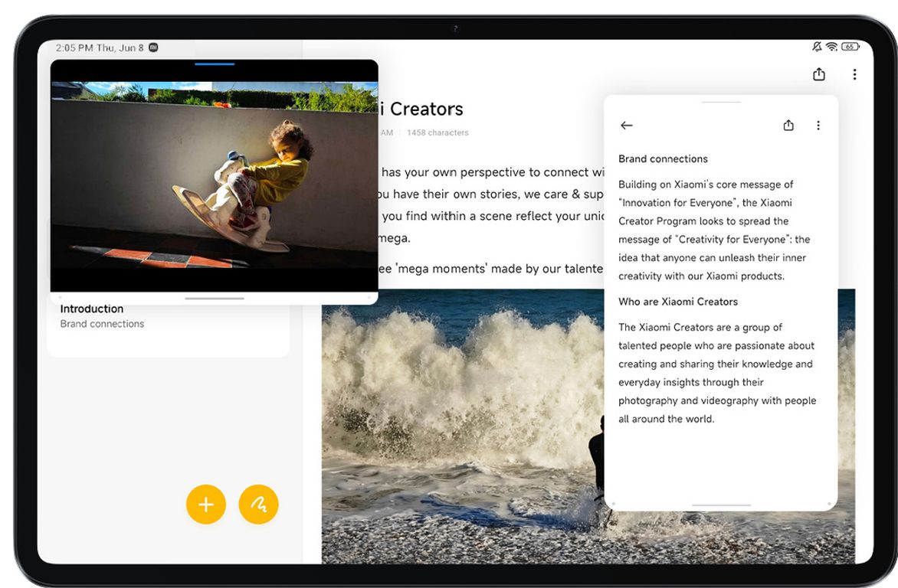Tap the line 'have their own stories, we care'
This screenshot has height=588, width=898.
(491, 194)
